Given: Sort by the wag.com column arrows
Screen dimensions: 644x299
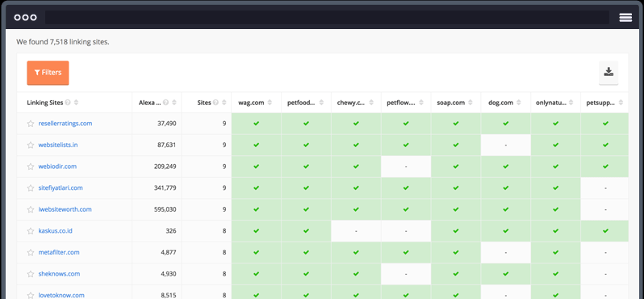Looking at the screenshot, I should click(270, 103).
